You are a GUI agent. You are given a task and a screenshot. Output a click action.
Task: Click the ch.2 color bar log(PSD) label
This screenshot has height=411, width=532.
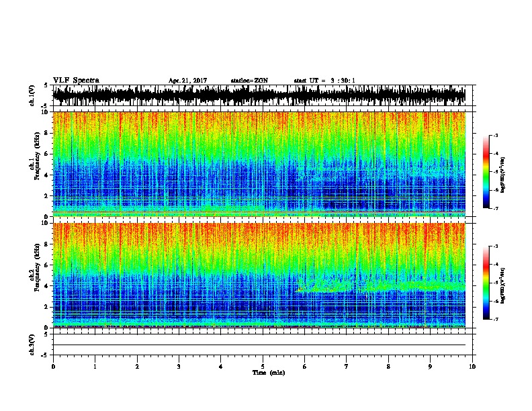pos(502,285)
